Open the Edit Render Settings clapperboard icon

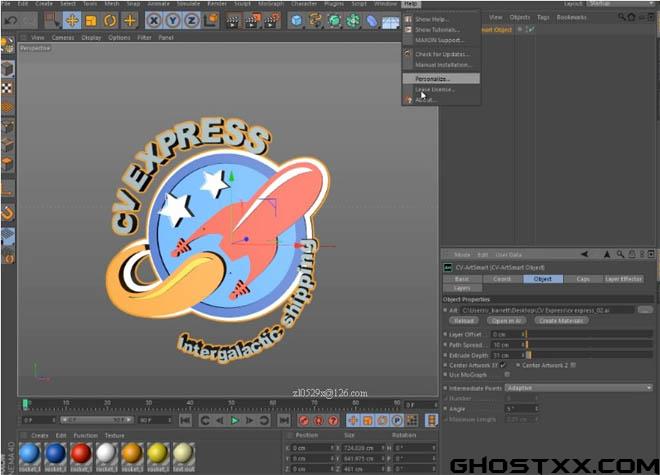(271, 21)
